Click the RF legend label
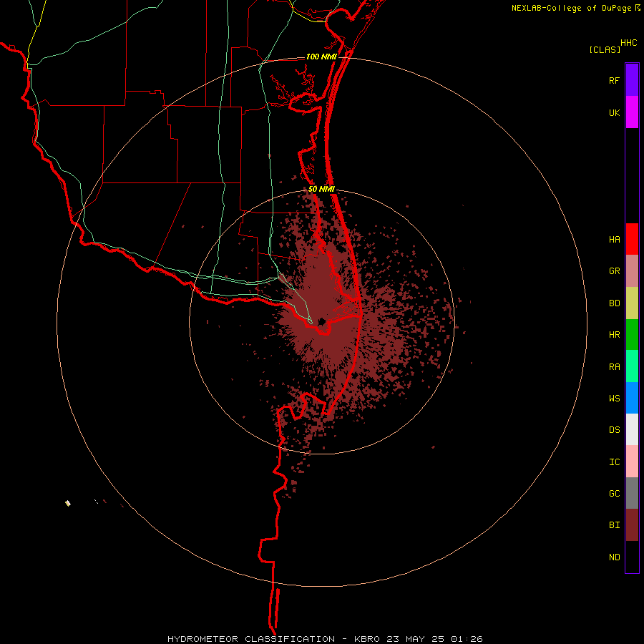Screen dimensions: 644x644 coord(614,80)
